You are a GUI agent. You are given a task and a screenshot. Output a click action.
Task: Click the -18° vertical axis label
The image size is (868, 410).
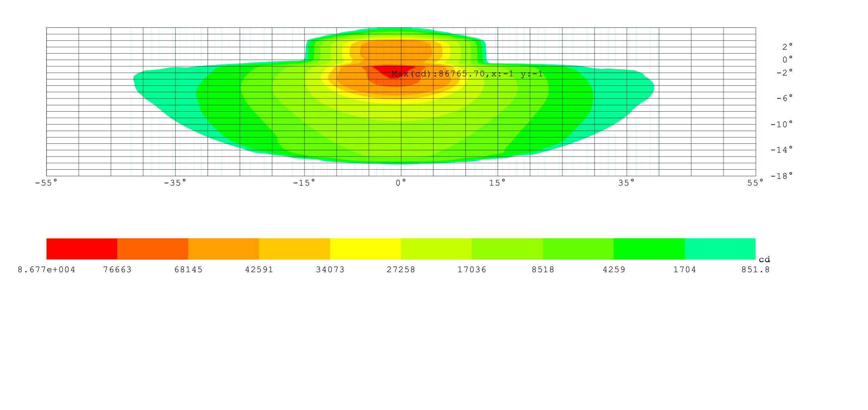(x=782, y=176)
